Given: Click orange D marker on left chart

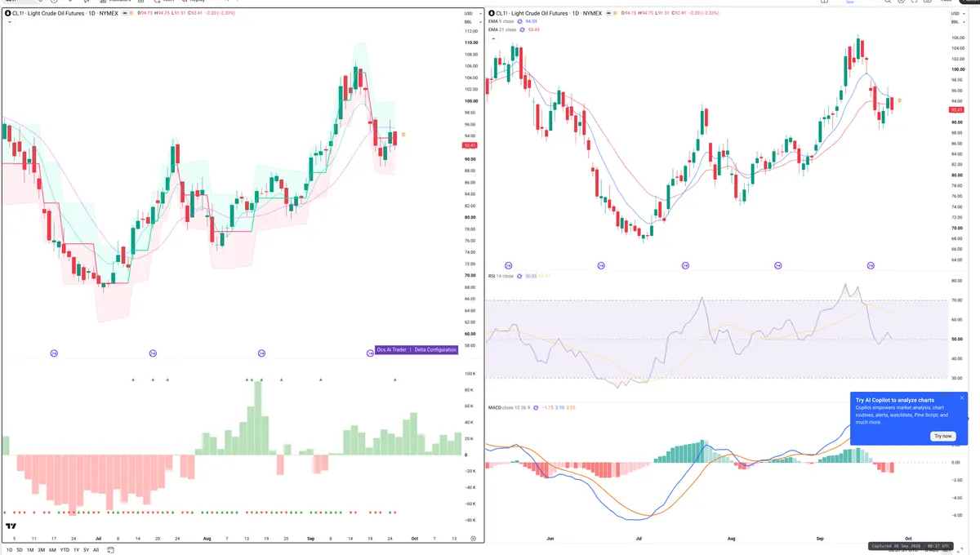Looking at the screenshot, I should (x=403, y=134).
